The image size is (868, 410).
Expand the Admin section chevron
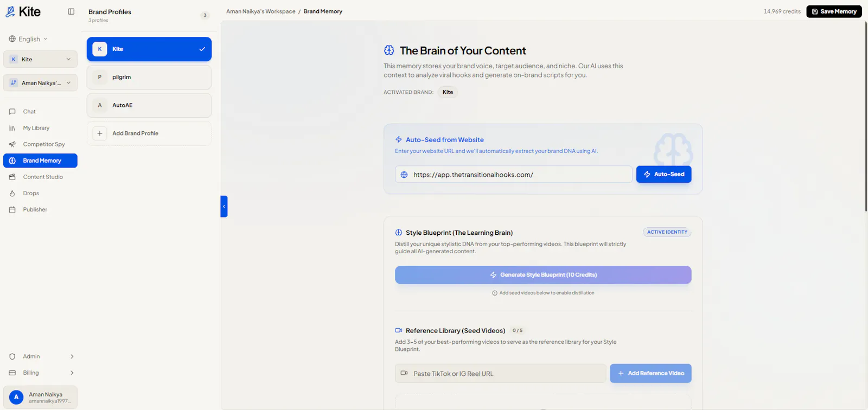[x=72, y=356]
